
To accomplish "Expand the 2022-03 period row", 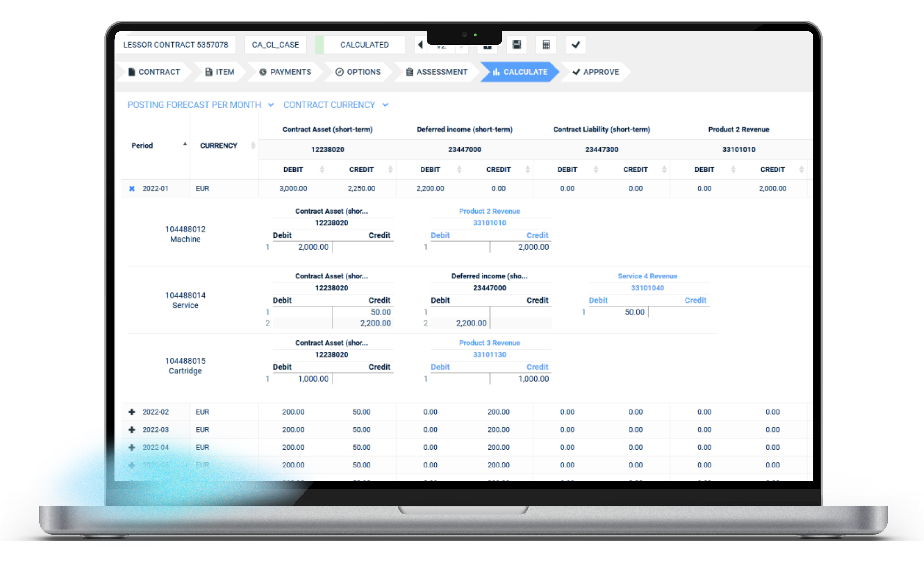I will click(132, 429).
